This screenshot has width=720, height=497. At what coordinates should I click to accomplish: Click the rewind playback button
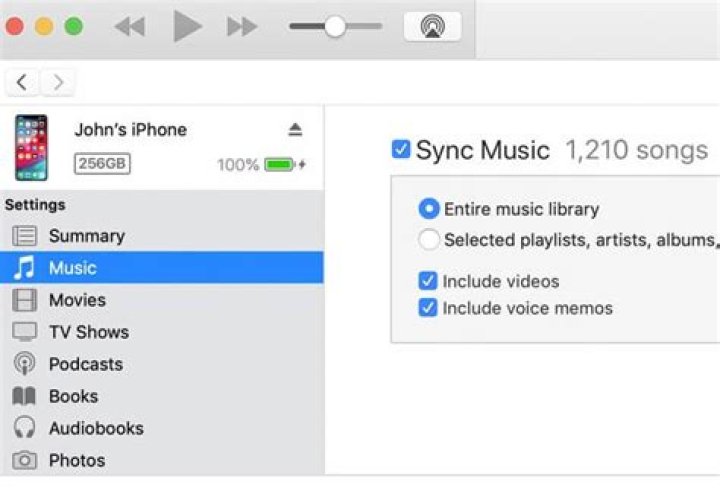point(130,27)
